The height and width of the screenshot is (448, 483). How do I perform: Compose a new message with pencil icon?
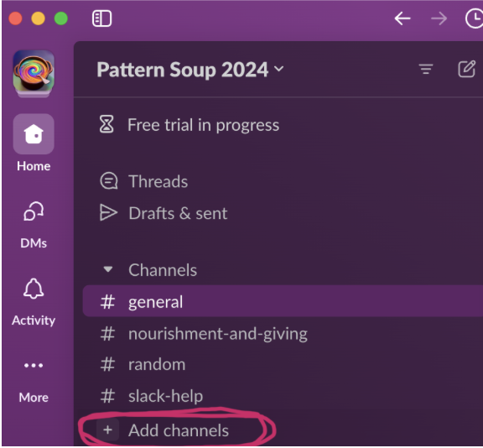(467, 69)
